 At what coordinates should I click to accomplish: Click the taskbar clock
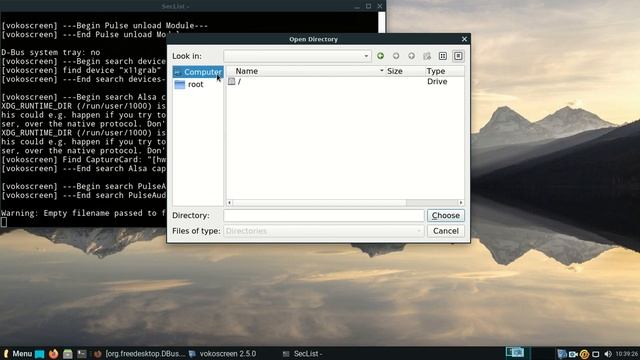(627, 354)
